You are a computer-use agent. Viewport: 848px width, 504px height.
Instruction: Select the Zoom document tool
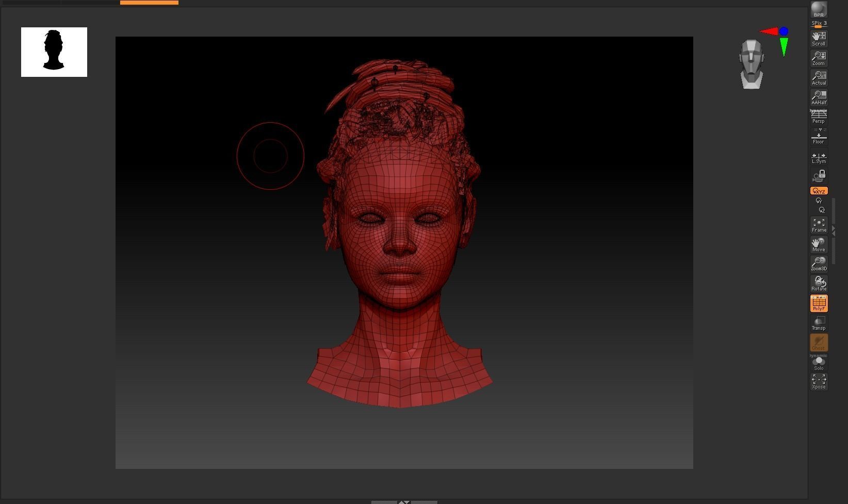click(x=819, y=58)
